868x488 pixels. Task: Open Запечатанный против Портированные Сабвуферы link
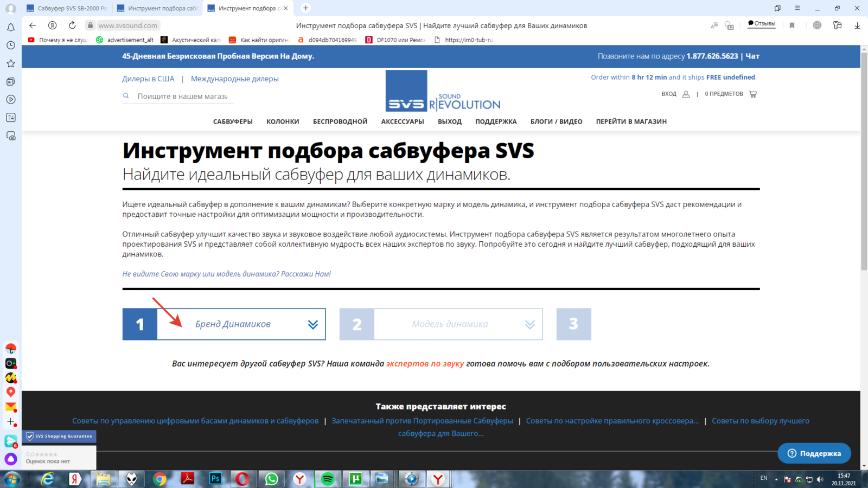422,421
